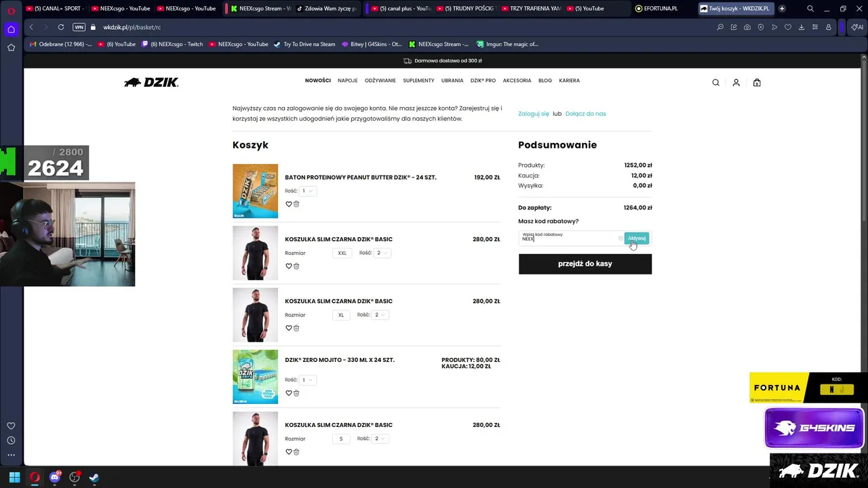Take a snapshot with camera icon
868x488 pixels.
[x=747, y=27]
